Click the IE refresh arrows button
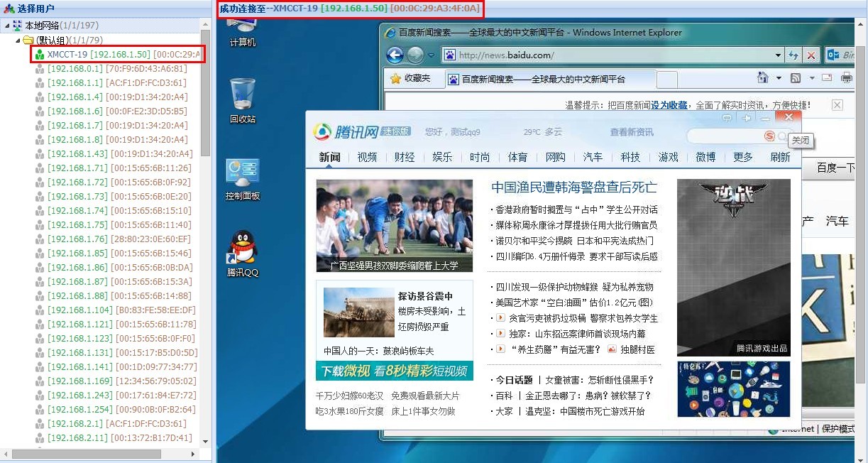The height and width of the screenshot is (463, 868). [793, 55]
